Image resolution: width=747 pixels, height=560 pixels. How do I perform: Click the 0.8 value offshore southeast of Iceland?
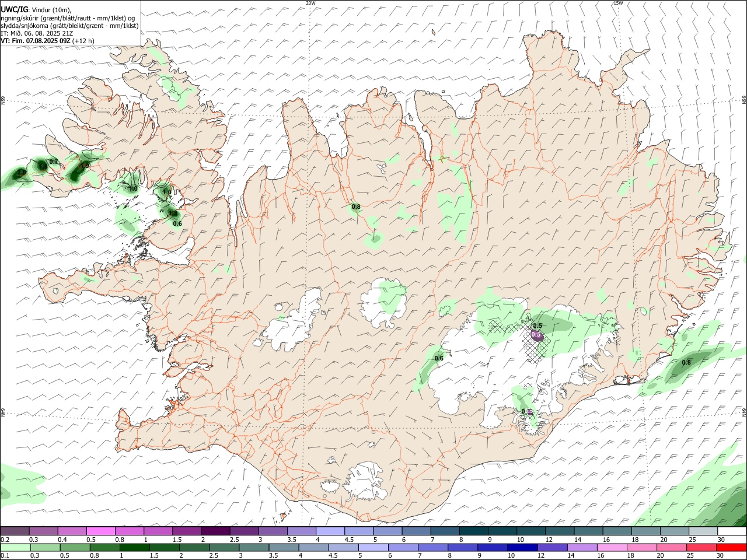(686, 362)
